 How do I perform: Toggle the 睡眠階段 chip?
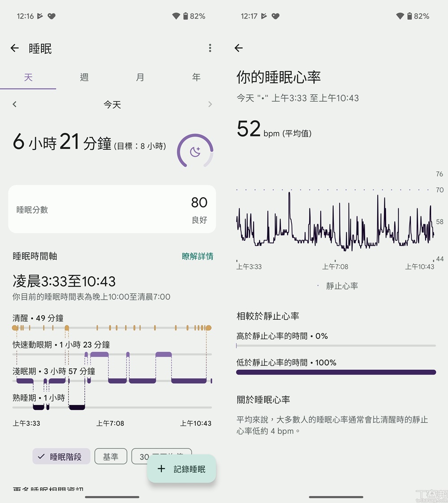click(61, 456)
